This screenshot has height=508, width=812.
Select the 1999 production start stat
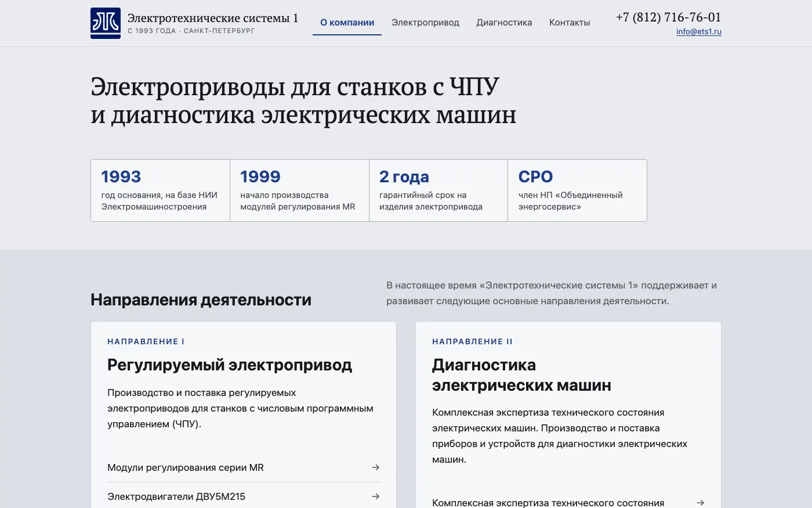[x=299, y=190]
